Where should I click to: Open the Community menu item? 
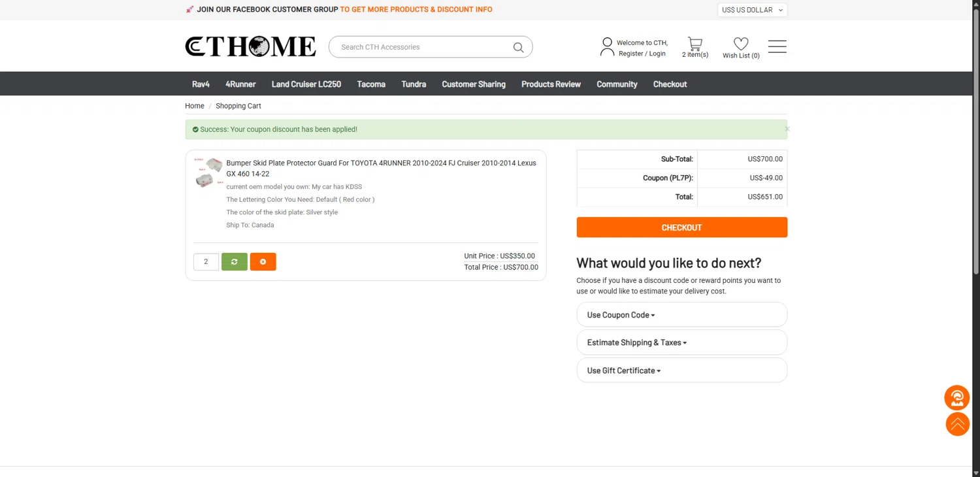[x=617, y=84]
